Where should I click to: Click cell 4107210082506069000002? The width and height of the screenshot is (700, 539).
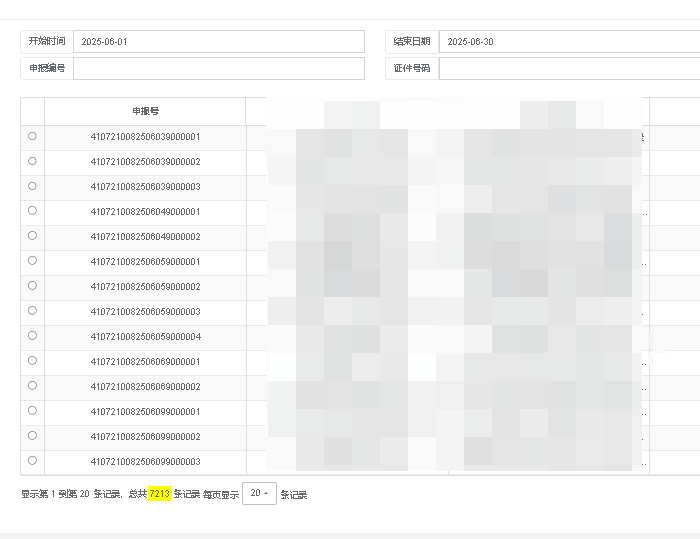(146, 387)
